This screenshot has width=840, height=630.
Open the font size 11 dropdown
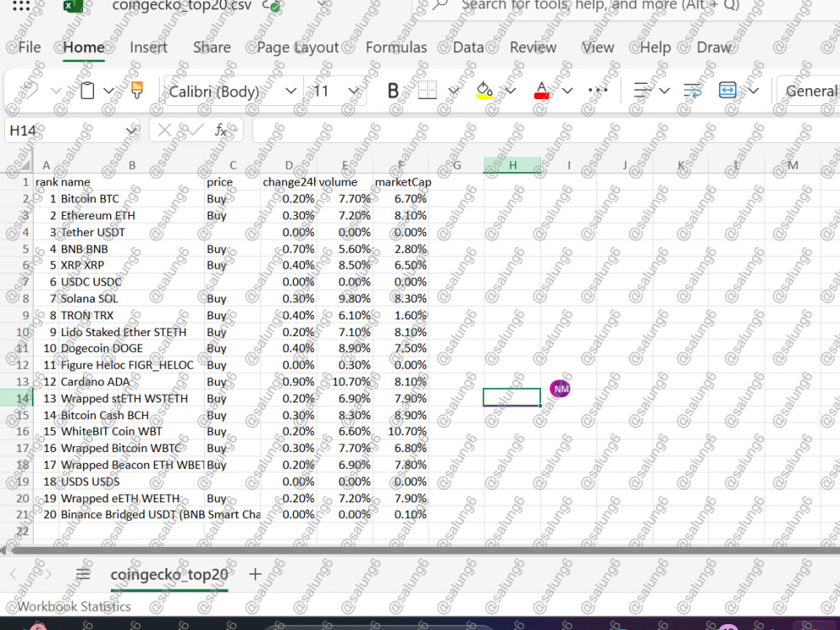(354, 91)
